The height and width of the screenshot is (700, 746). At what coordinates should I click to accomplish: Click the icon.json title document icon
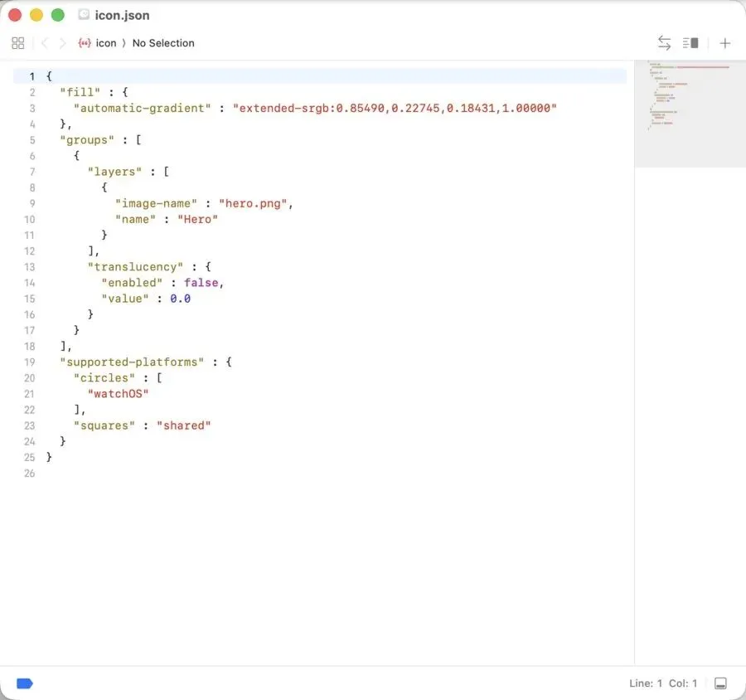(x=84, y=15)
